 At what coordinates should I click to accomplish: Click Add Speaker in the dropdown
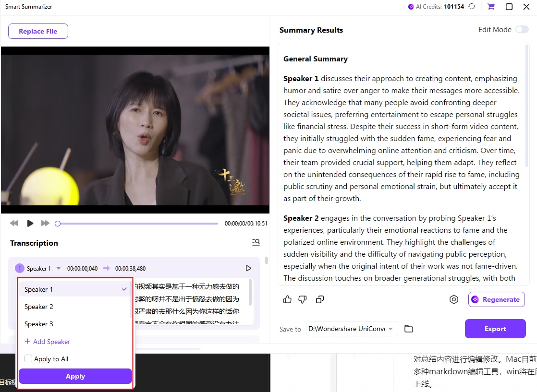click(x=48, y=342)
